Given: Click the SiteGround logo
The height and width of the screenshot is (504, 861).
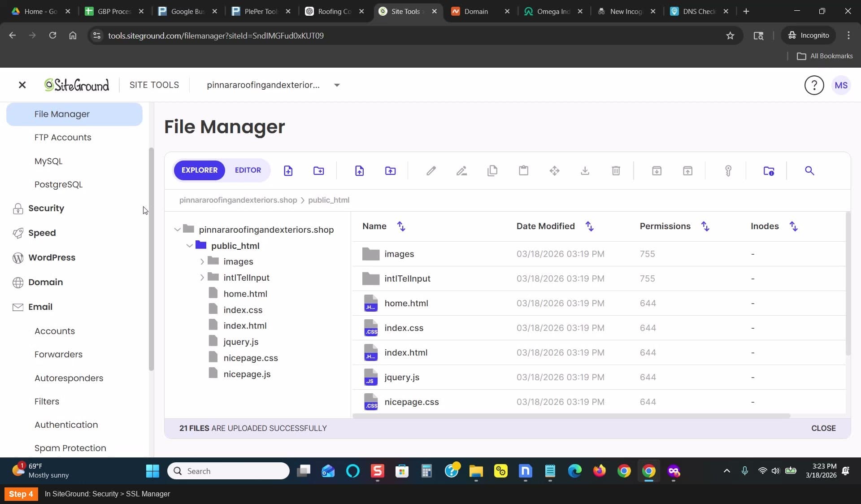Looking at the screenshot, I should click(x=77, y=85).
